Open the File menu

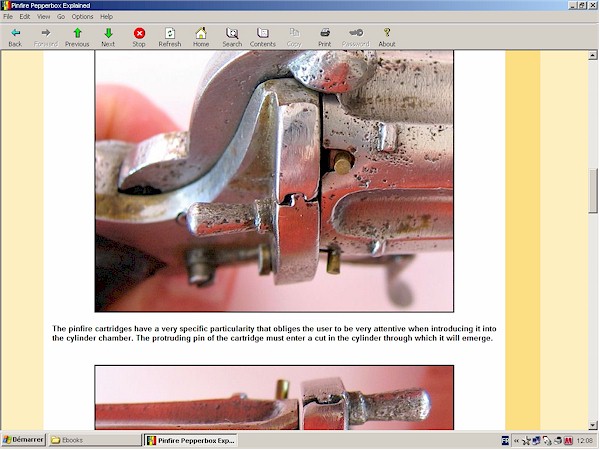pyautogui.click(x=8, y=17)
